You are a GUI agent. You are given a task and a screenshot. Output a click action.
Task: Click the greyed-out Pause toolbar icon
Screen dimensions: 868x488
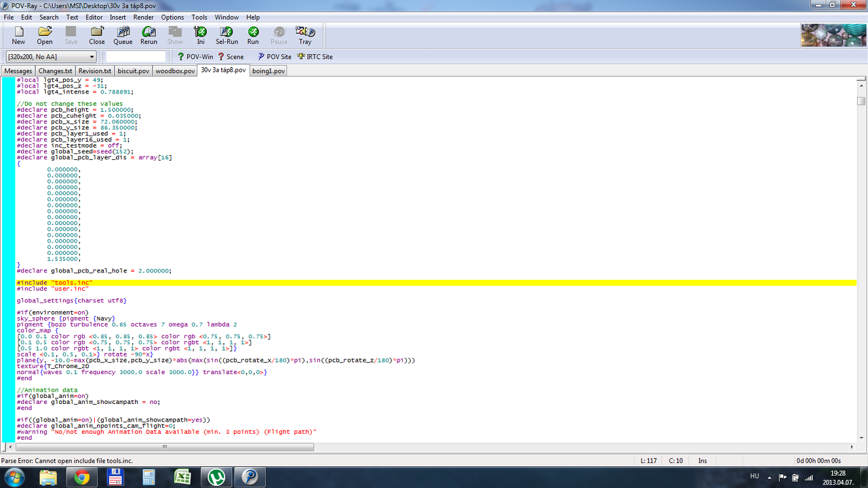click(279, 35)
